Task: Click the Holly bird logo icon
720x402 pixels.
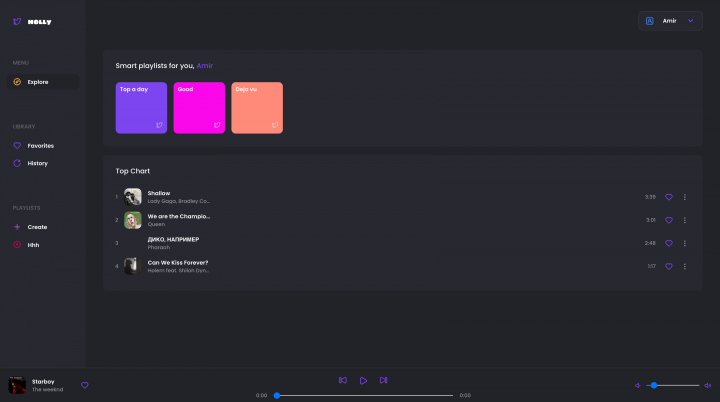Action: [x=17, y=22]
